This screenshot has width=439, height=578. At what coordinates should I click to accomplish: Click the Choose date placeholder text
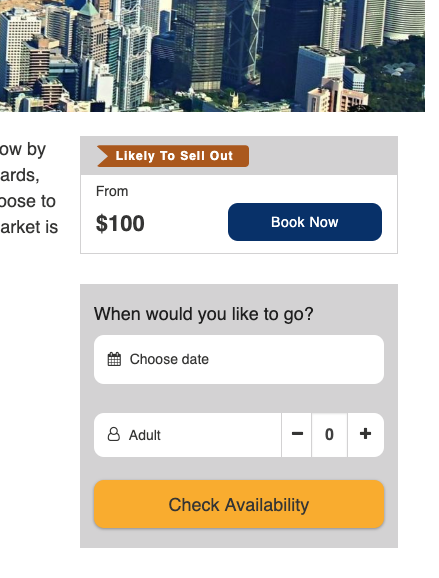coord(169,359)
